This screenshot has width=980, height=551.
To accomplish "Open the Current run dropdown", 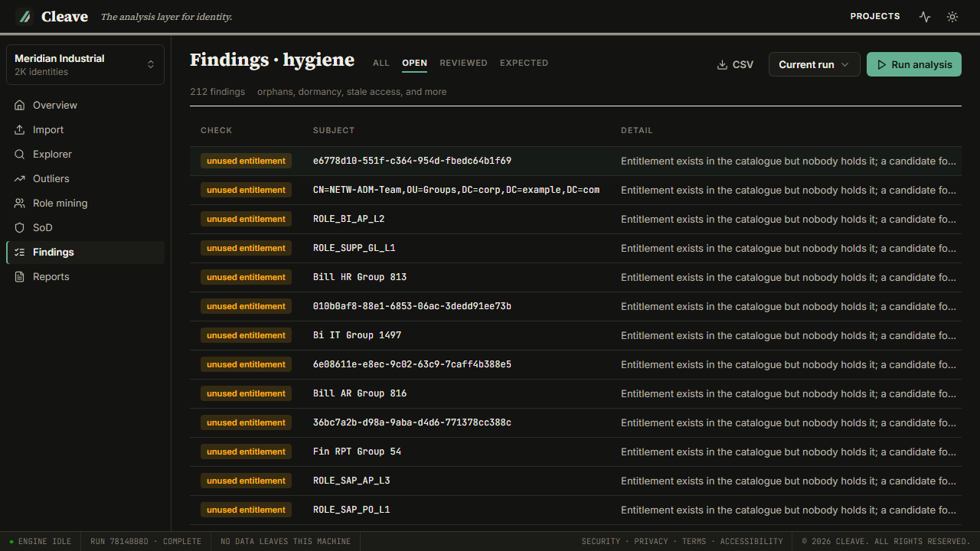I will (x=815, y=64).
